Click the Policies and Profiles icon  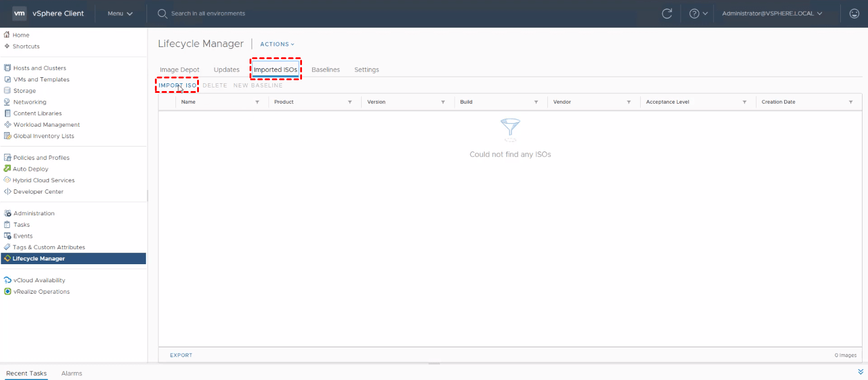(8, 157)
